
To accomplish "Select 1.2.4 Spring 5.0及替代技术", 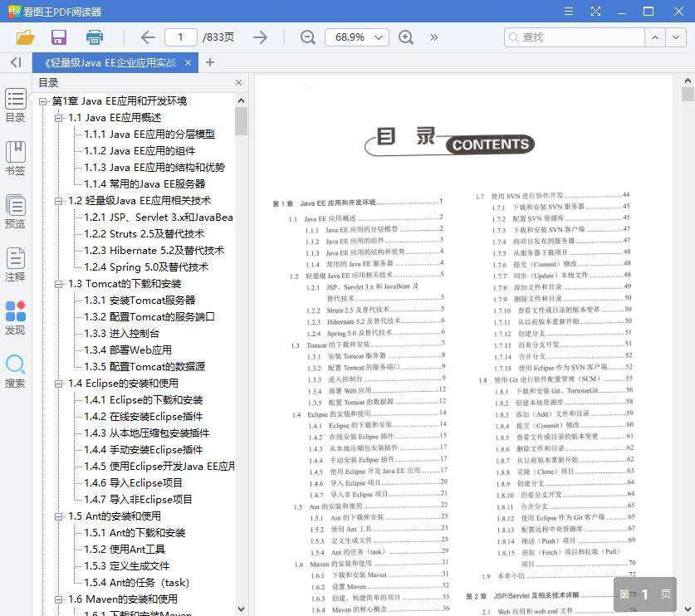I will coord(146,267).
